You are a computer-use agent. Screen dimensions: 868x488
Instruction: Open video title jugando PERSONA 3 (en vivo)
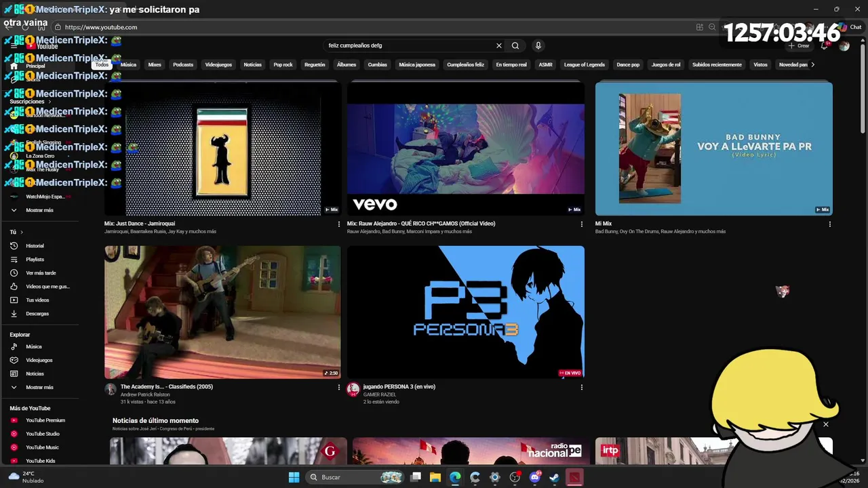399,386
